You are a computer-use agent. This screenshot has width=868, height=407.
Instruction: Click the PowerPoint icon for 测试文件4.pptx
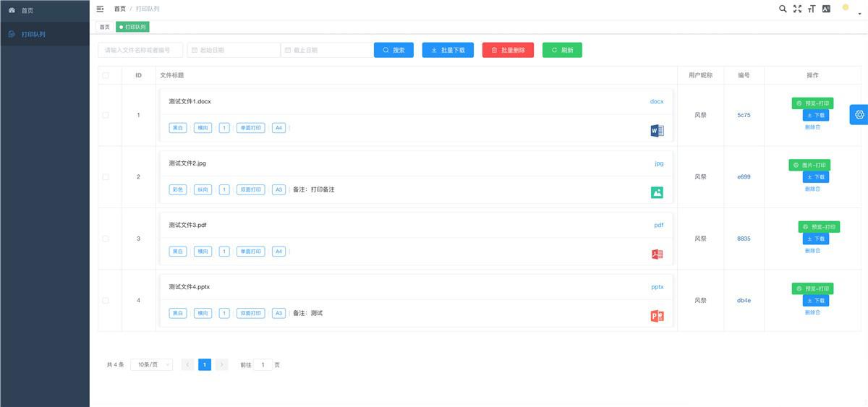(657, 316)
